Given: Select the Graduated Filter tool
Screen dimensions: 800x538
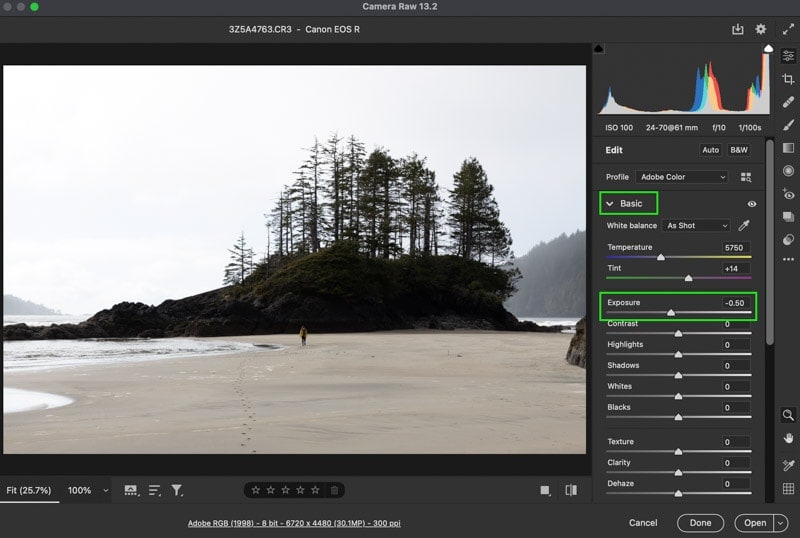Looking at the screenshot, I should 788,148.
